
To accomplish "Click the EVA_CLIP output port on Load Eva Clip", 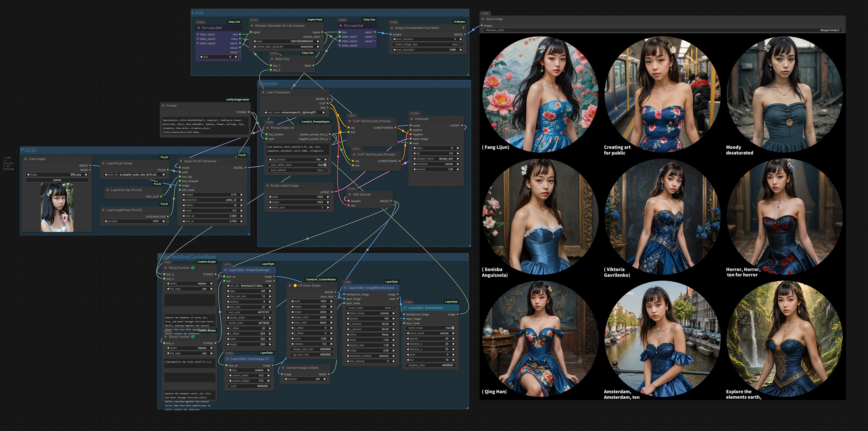I will pos(161,197).
